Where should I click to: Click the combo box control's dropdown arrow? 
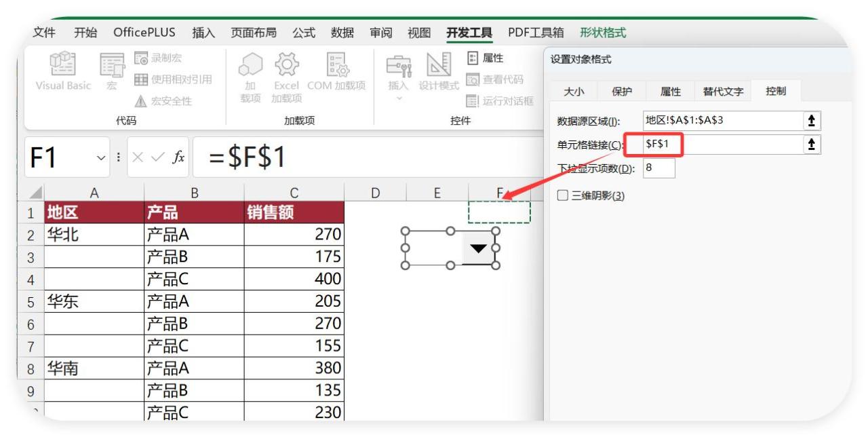[x=479, y=248]
